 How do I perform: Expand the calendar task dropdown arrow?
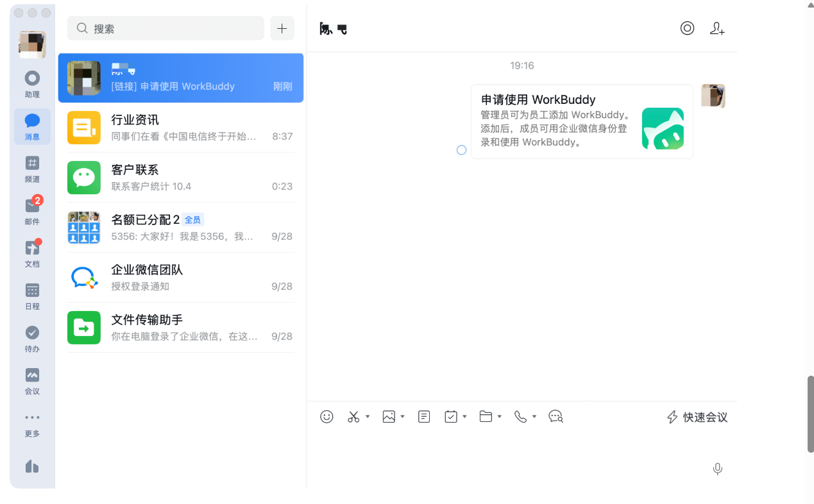coord(465,417)
